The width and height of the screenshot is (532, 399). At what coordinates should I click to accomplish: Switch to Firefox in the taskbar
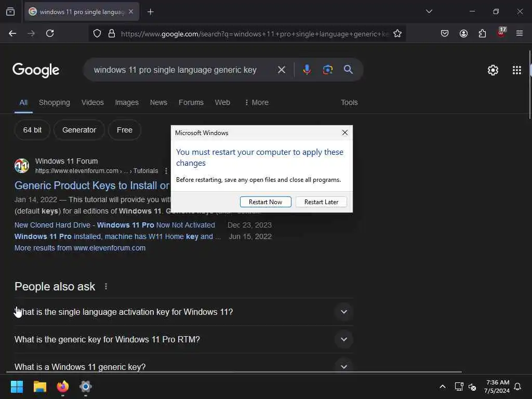[x=63, y=387]
